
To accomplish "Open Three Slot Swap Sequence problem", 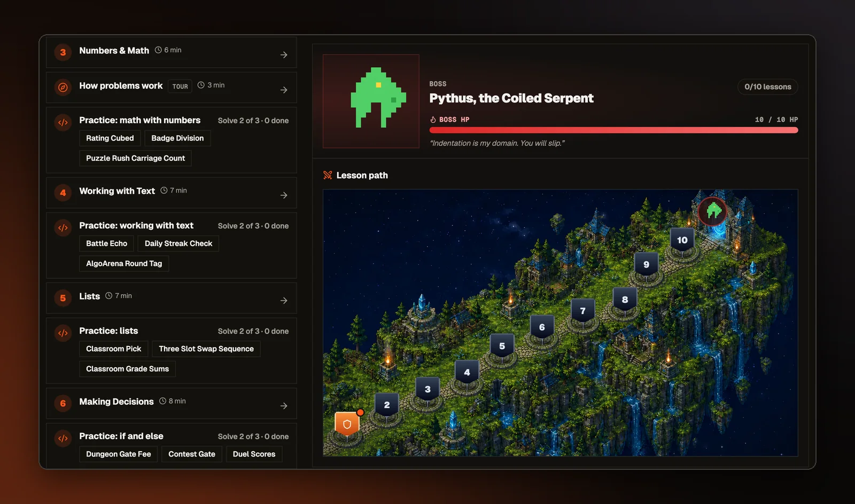I will [x=206, y=349].
